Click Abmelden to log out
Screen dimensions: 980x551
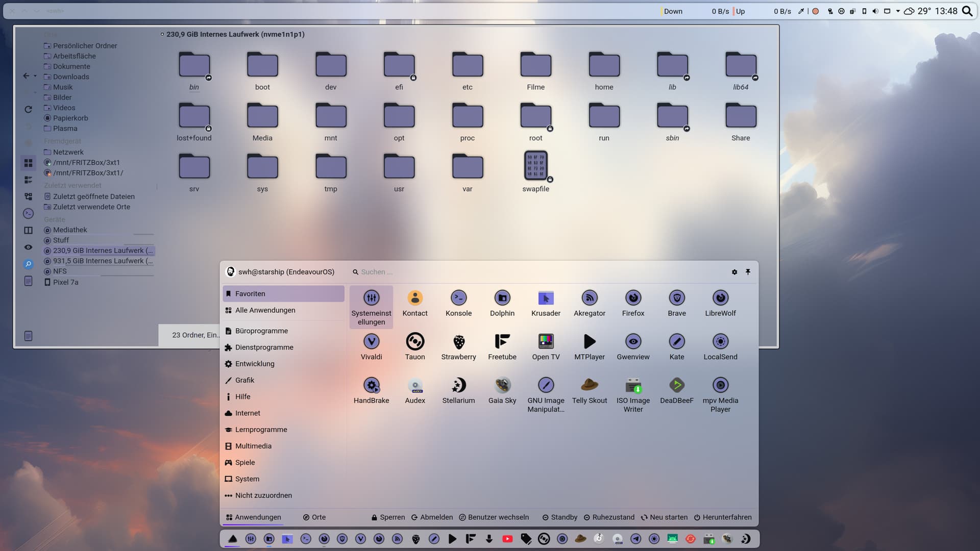click(x=432, y=517)
